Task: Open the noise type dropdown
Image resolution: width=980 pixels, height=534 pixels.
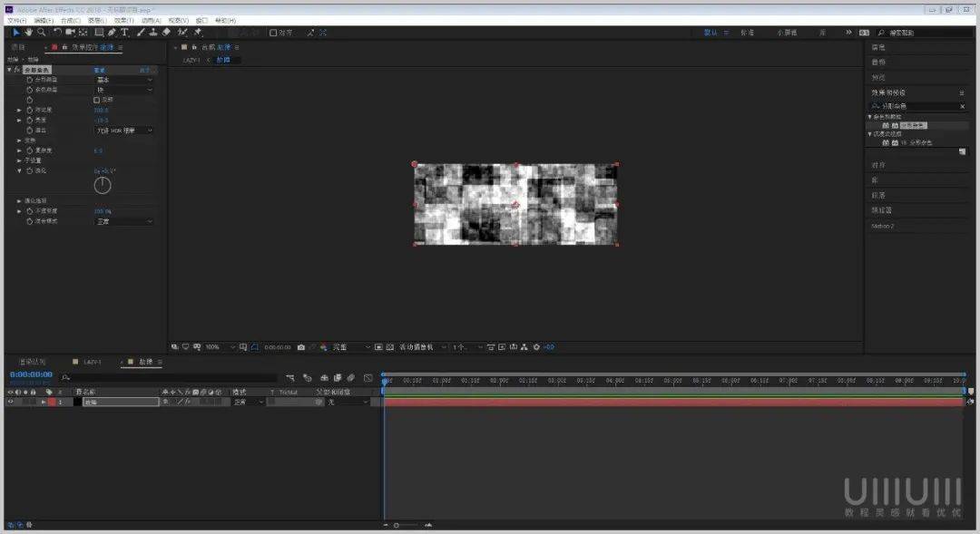Action: pyautogui.click(x=123, y=90)
